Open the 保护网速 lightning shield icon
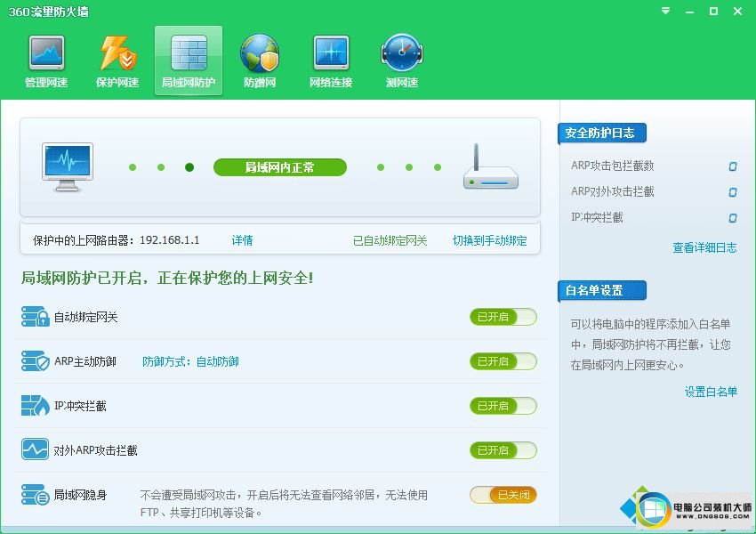This screenshot has width=756, height=534. click(117, 61)
